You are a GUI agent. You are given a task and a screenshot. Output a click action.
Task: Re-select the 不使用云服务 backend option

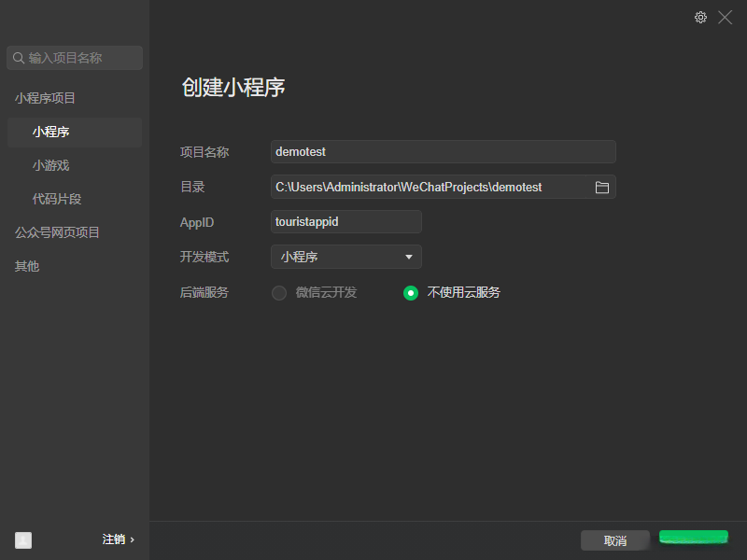tap(410, 292)
